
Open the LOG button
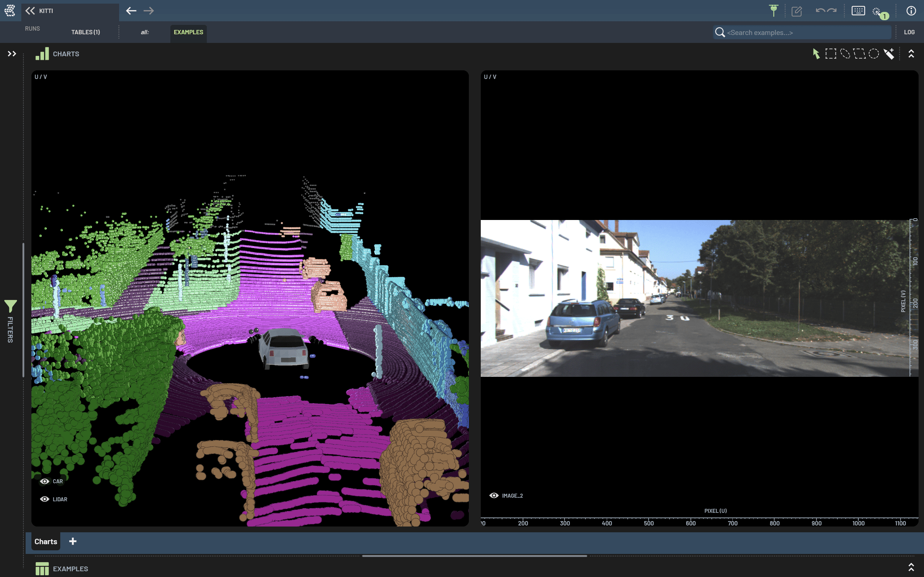909,32
